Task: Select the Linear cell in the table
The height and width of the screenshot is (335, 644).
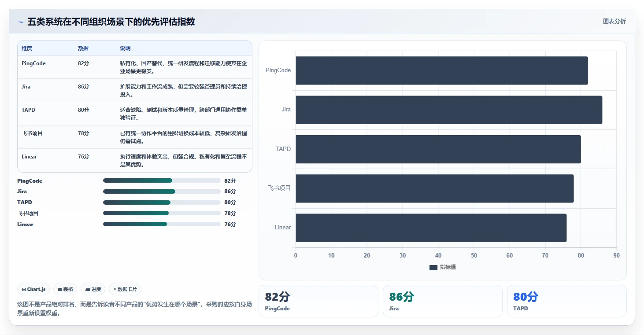Action: coord(29,157)
